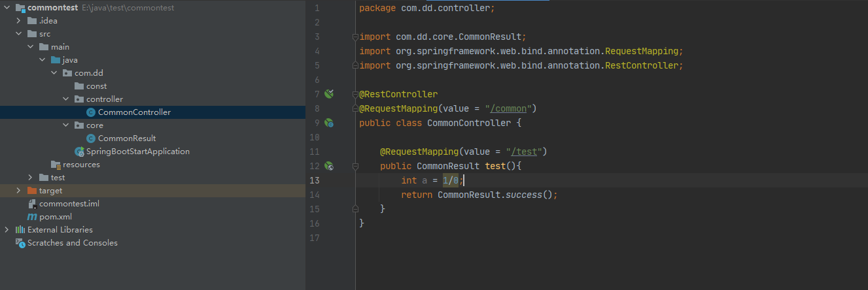
Task: Collapse the controller package
Action: 66,99
